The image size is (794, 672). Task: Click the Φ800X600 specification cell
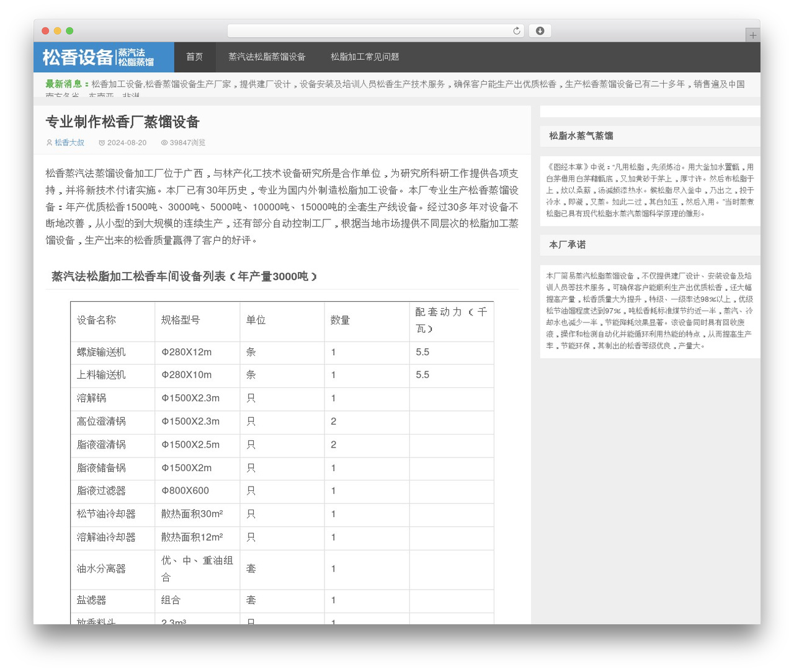click(x=197, y=492)
